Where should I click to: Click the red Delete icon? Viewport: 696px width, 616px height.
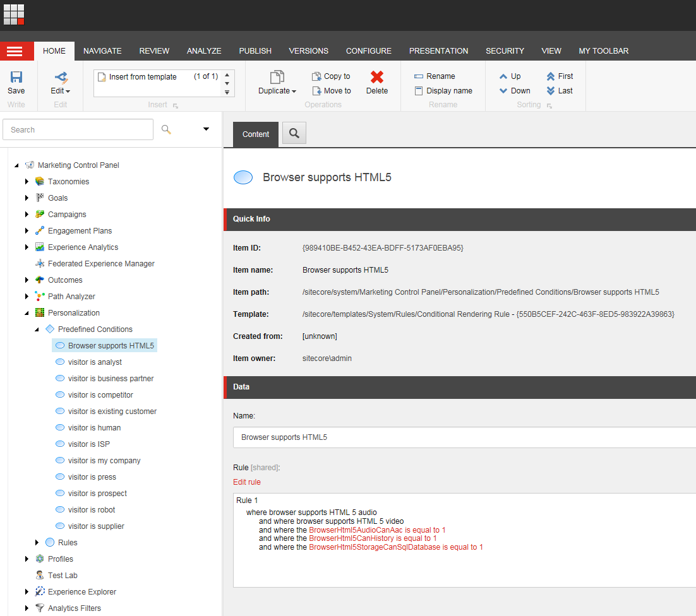tap(377, 77)
